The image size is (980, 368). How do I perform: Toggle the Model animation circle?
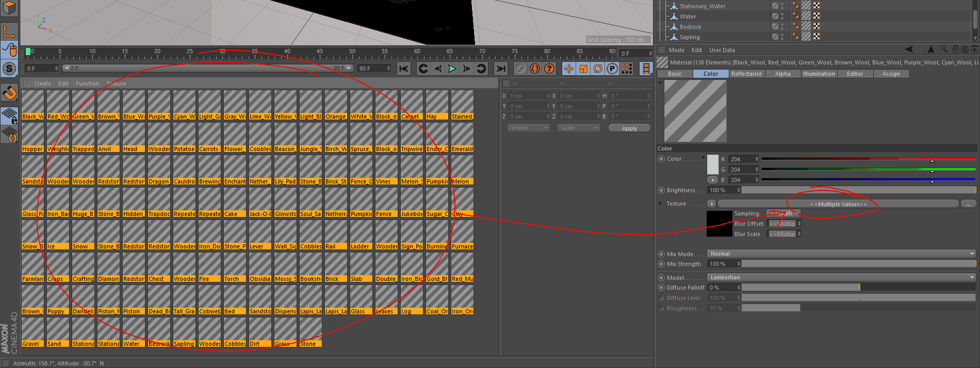pos(661,278)
